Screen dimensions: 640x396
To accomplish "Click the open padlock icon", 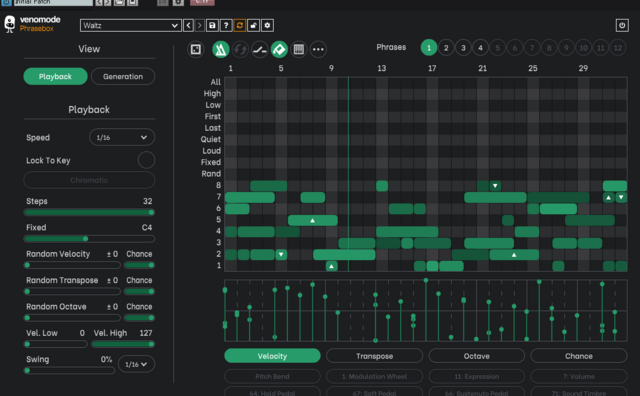I will (x=253, y=25).
